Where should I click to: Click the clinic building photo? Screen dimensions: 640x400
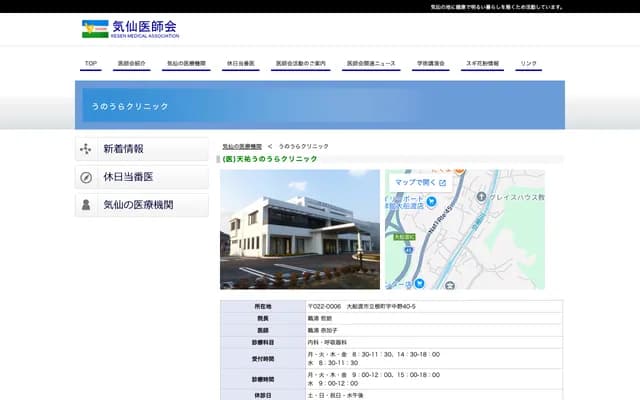[x=300, y=229]
